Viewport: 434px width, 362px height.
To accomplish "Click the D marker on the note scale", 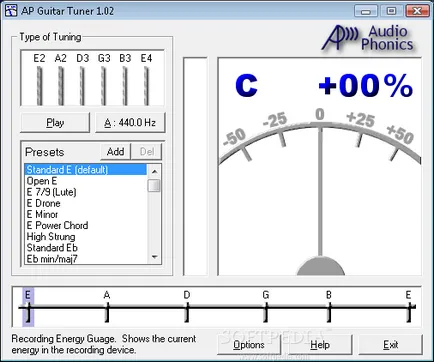I will [x=187, y=307].
